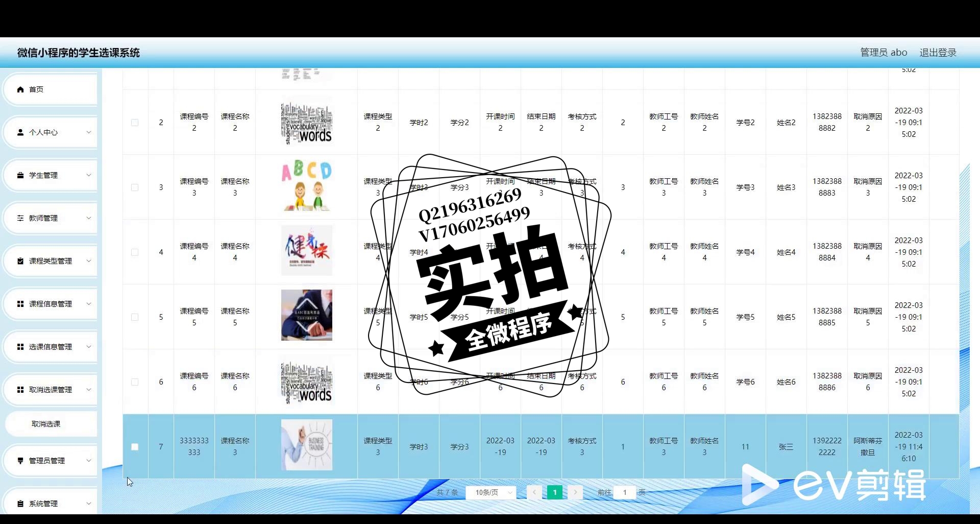Go to previous page arrow
Viewport: 980px width, 524px height.
click(x=534, y=492)
